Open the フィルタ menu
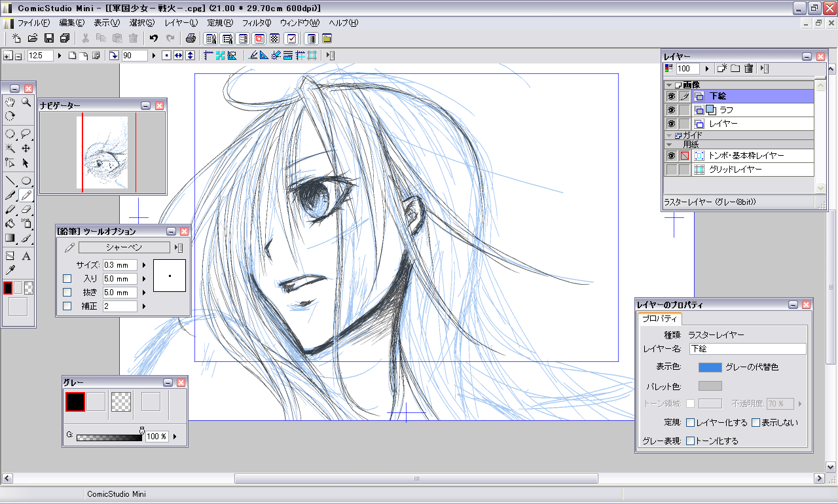The width and height of the screenshot is (838, 504). coord(256,23)
